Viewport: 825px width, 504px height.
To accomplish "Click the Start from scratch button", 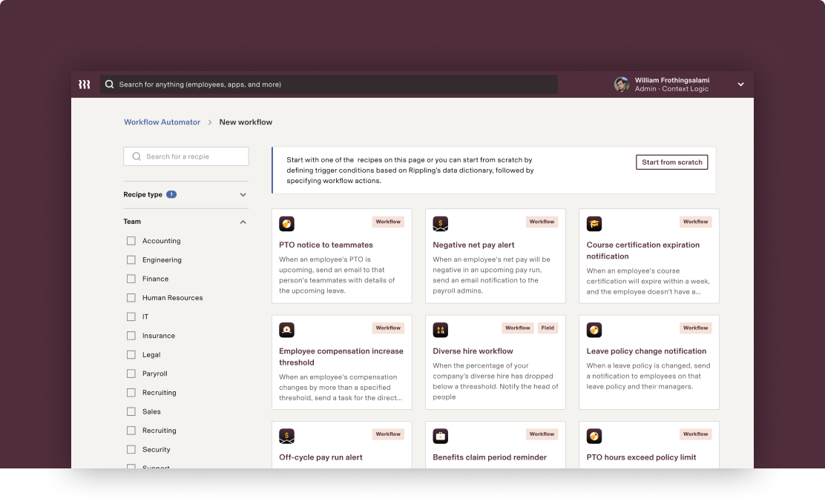I will click(671, 162).
